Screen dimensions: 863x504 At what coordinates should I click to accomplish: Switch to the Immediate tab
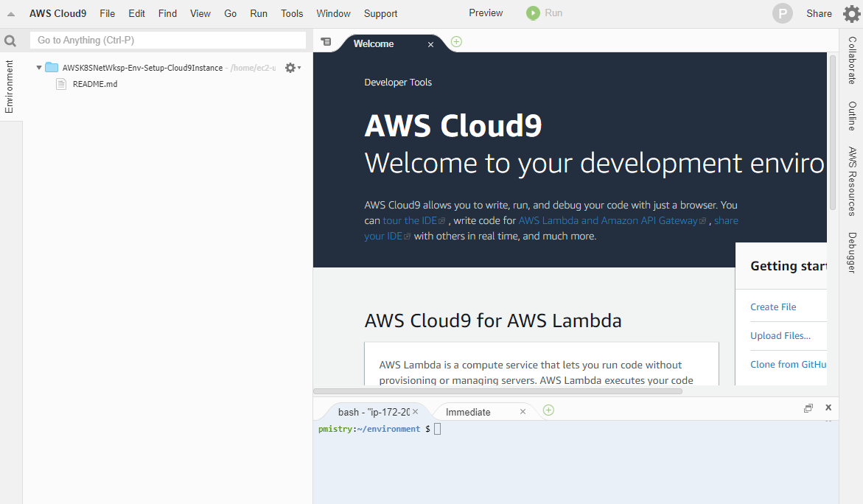coord(468,412)
